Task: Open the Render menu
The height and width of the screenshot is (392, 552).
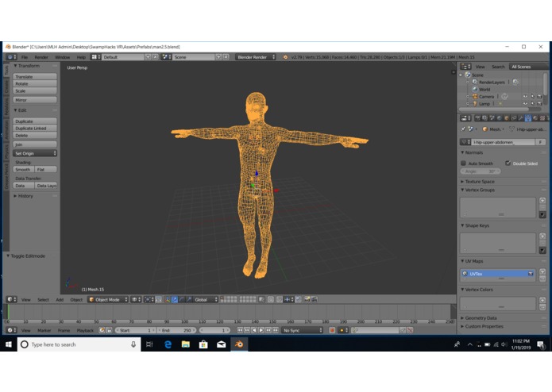Action: 41,57
